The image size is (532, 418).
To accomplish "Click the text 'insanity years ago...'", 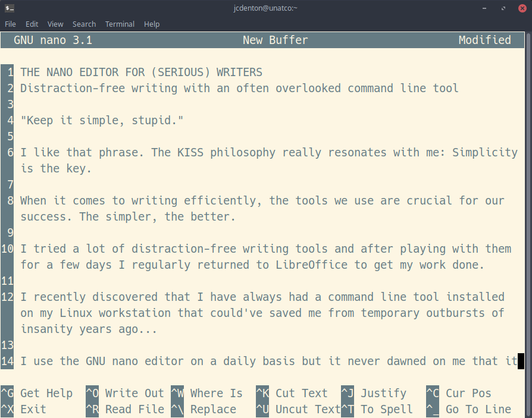I will click(x=89, y=329).
